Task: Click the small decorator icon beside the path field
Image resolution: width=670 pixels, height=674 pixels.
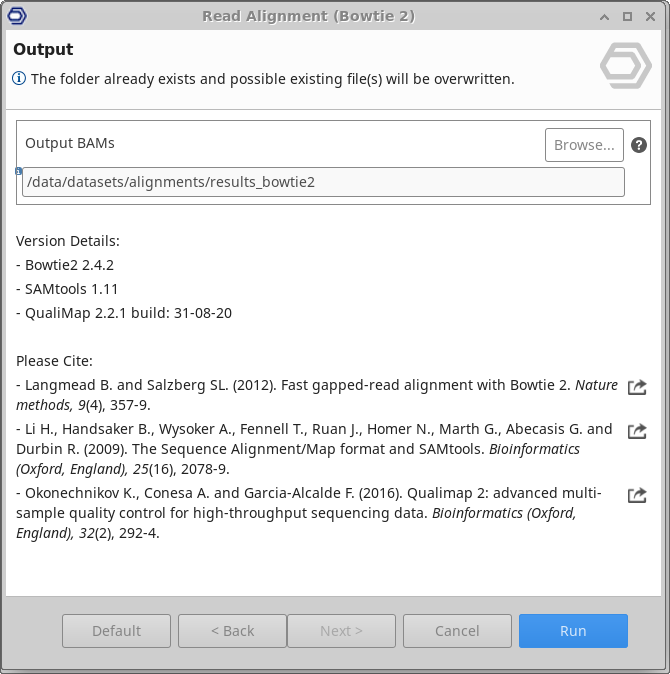Action: click(19, 171)
